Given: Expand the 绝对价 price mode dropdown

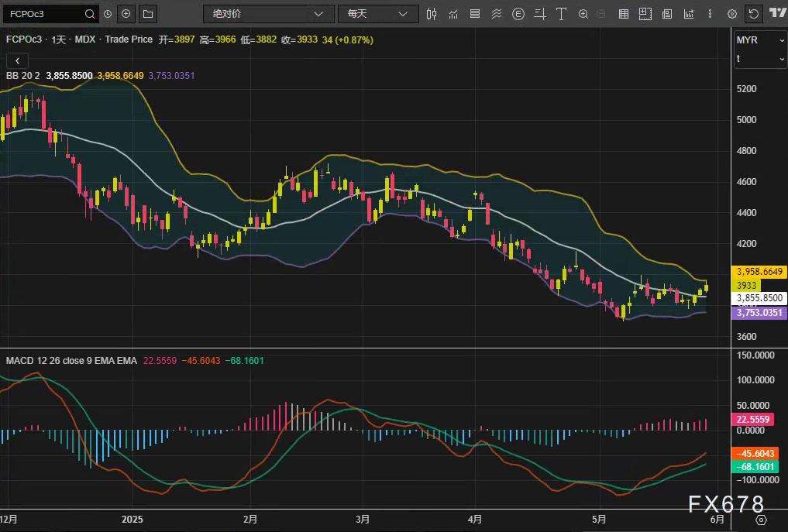Looking at the screenshot, I should [268, 14].
